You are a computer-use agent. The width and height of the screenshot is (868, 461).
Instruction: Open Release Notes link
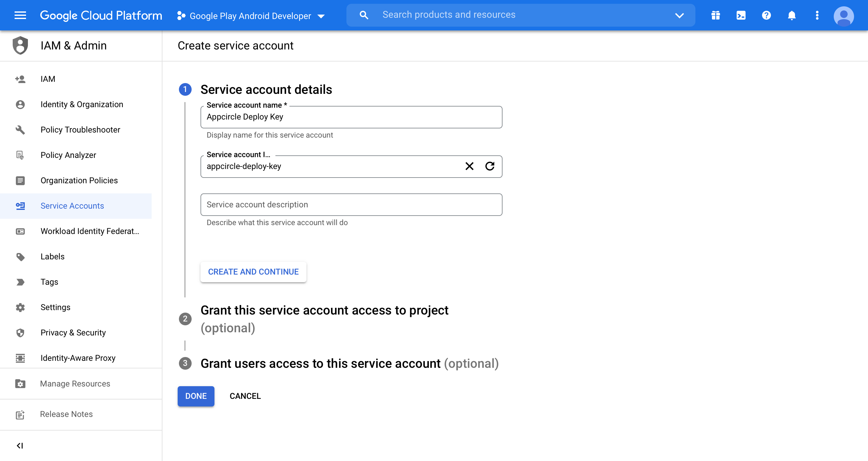point(66,414)
